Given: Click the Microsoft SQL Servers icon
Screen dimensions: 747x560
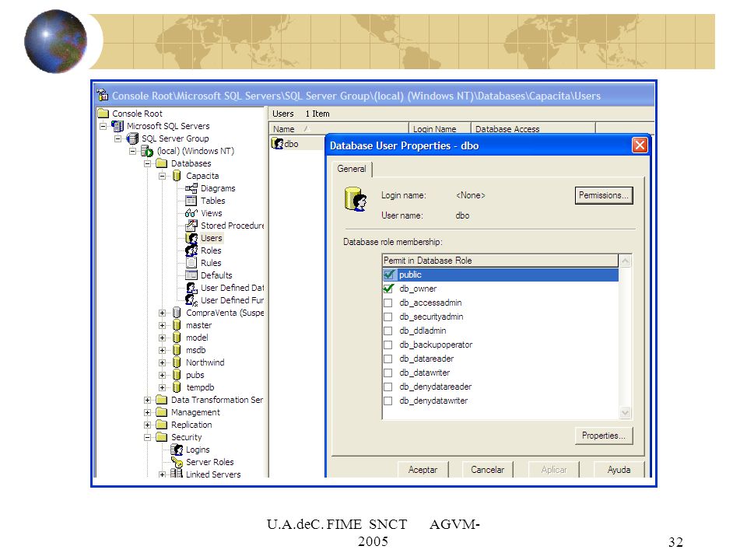Looking at the screenshot, I should point(117,126).
